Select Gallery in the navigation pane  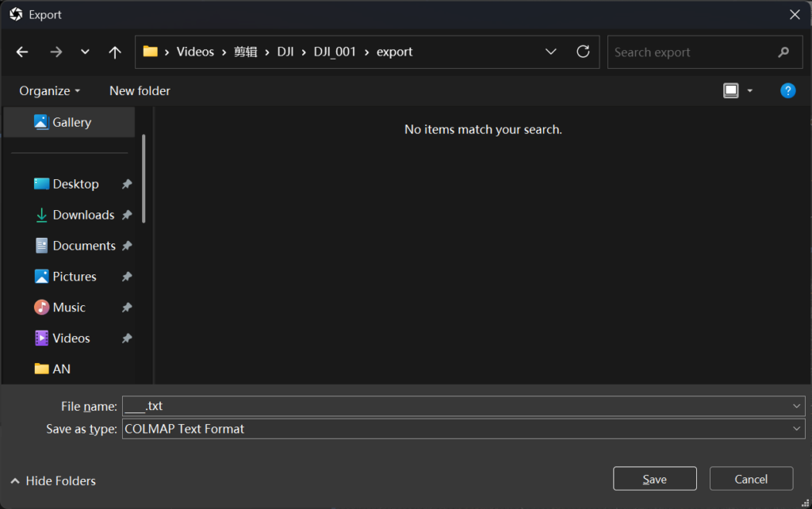[x=71, y=122]
